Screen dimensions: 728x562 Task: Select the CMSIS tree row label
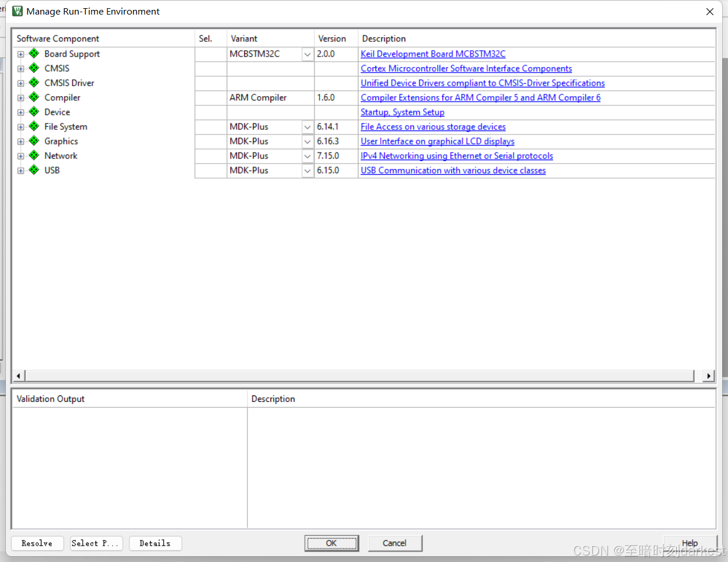57,68
